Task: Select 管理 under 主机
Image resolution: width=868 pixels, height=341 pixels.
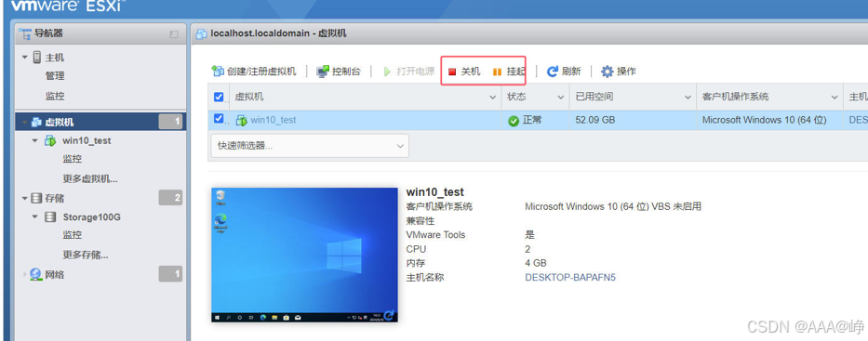Action: pyautogui.click(x=55, y=76)
